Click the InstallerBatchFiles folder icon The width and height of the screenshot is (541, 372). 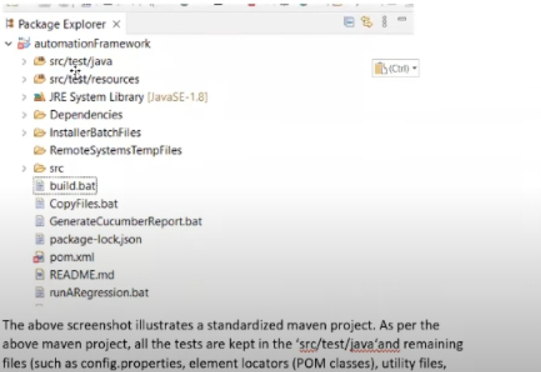click(39, 133)
